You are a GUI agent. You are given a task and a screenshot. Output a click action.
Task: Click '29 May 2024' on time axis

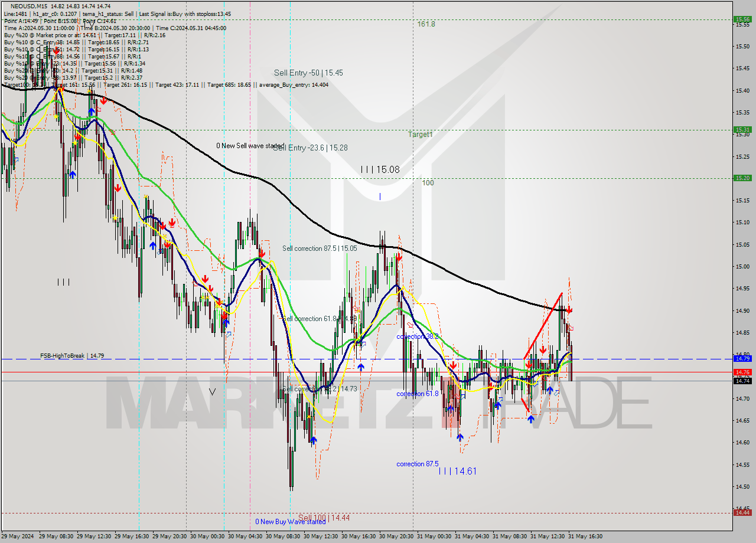tap(18, 537)
